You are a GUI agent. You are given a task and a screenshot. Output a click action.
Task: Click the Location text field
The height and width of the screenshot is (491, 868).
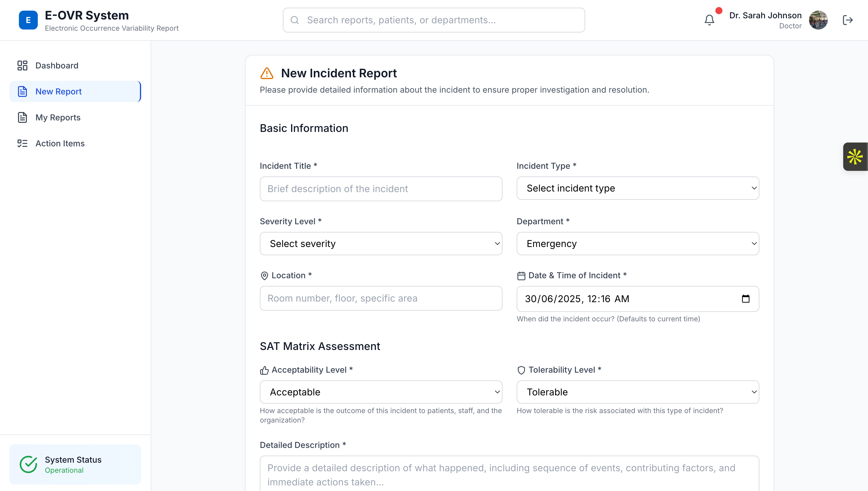pyautogui.click(x=381, y=298)
